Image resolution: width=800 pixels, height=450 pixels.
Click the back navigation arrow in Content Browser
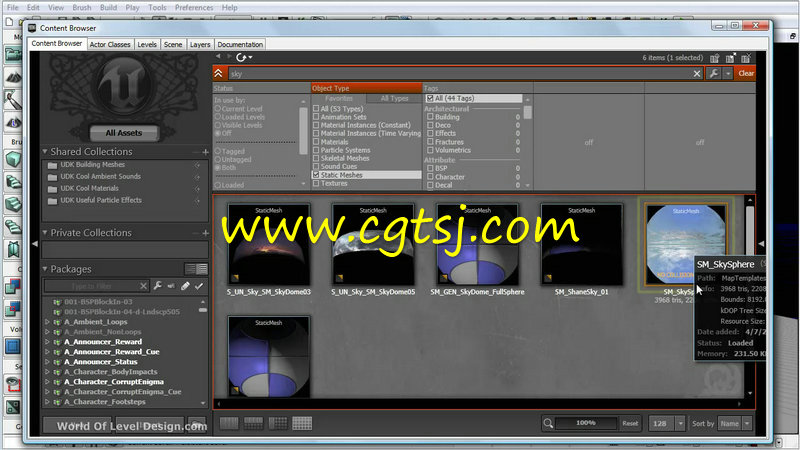[x=218, y=57]
